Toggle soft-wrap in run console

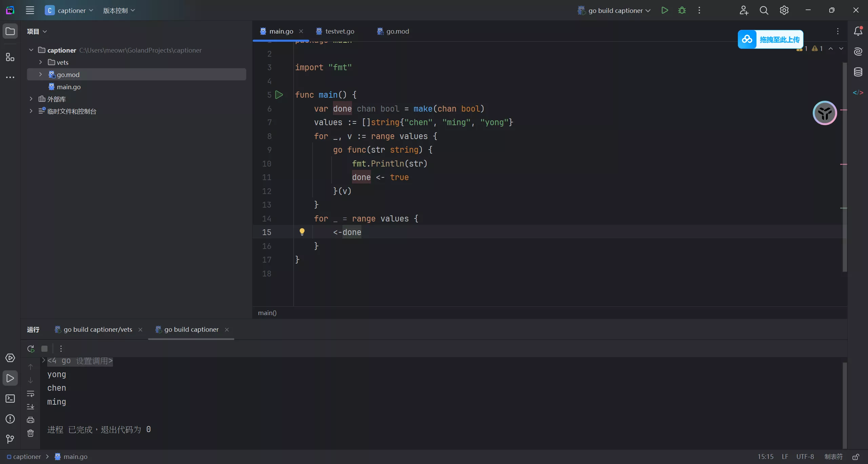pos(31,394)
